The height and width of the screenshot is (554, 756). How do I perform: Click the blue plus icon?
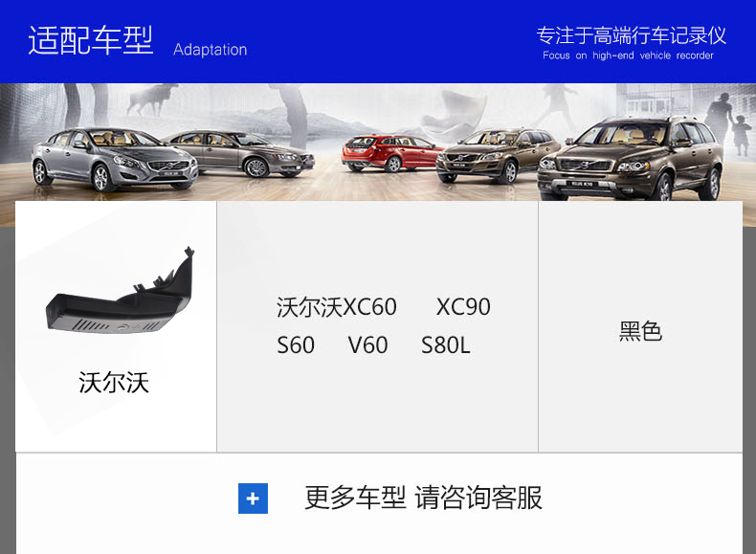coord(253,499)
